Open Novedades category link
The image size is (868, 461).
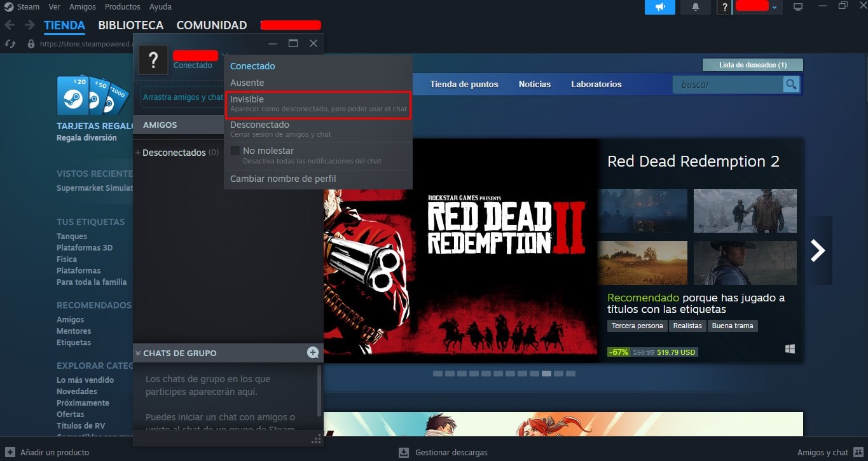coord(77,392)
